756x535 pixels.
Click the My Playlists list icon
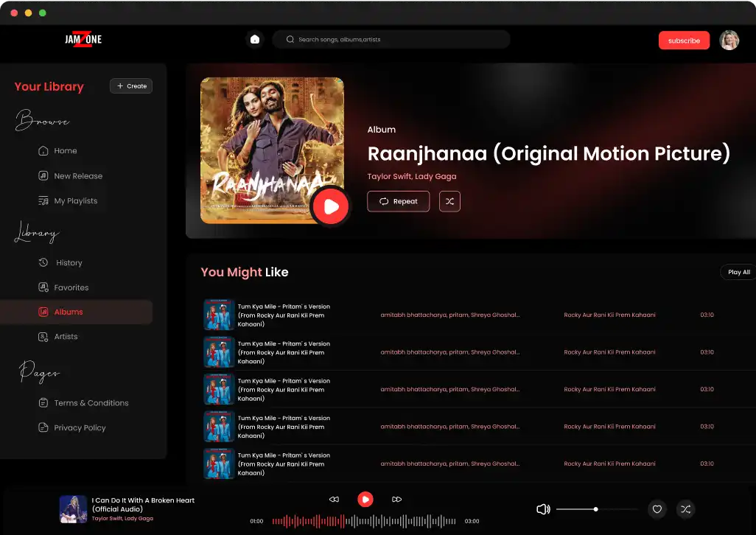[x=43, y=201]
